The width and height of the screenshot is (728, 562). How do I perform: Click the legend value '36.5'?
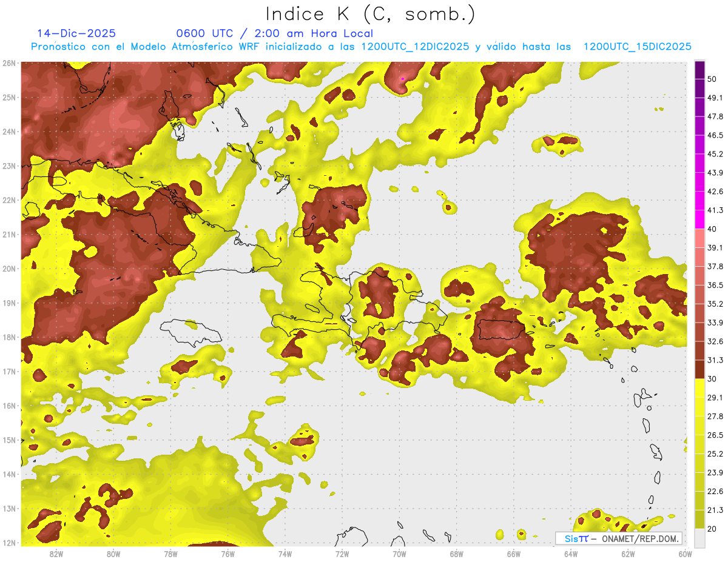click(715, 285)
